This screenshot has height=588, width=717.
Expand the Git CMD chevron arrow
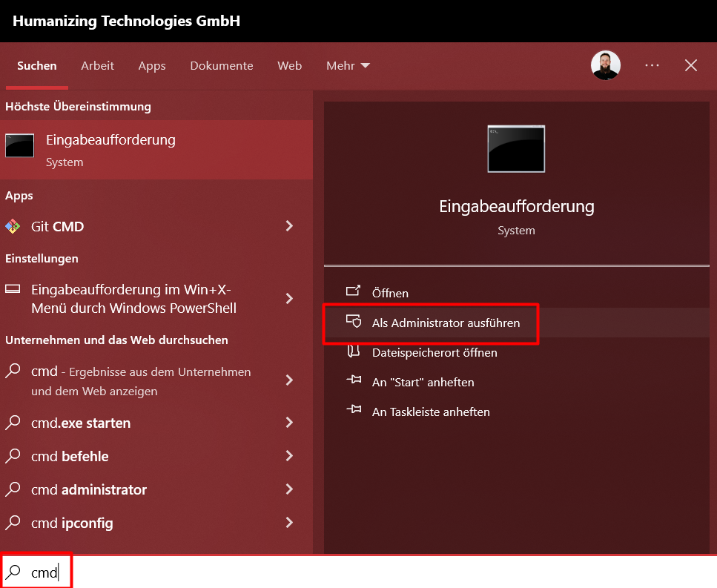pos(289,226)
